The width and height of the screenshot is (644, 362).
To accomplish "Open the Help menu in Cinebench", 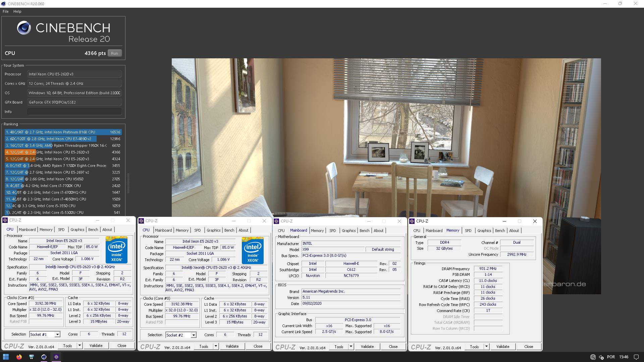I will click(x=17, y=11).
